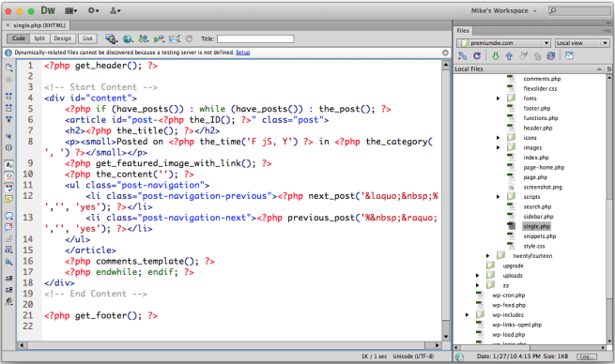Click the Outdent Code icon
Image resolution: width=615 pixels, height=364 pixels.
[8, 290]
